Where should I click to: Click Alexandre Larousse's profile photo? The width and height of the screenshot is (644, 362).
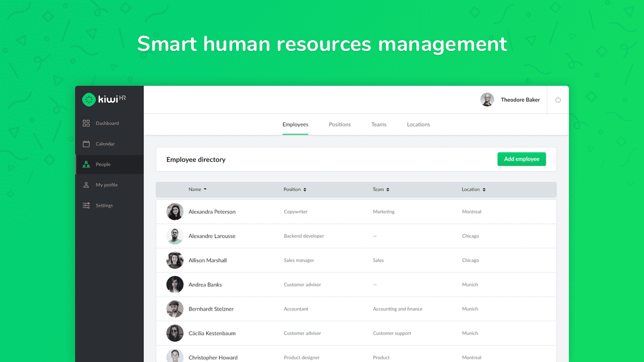[x=175, y=236]
